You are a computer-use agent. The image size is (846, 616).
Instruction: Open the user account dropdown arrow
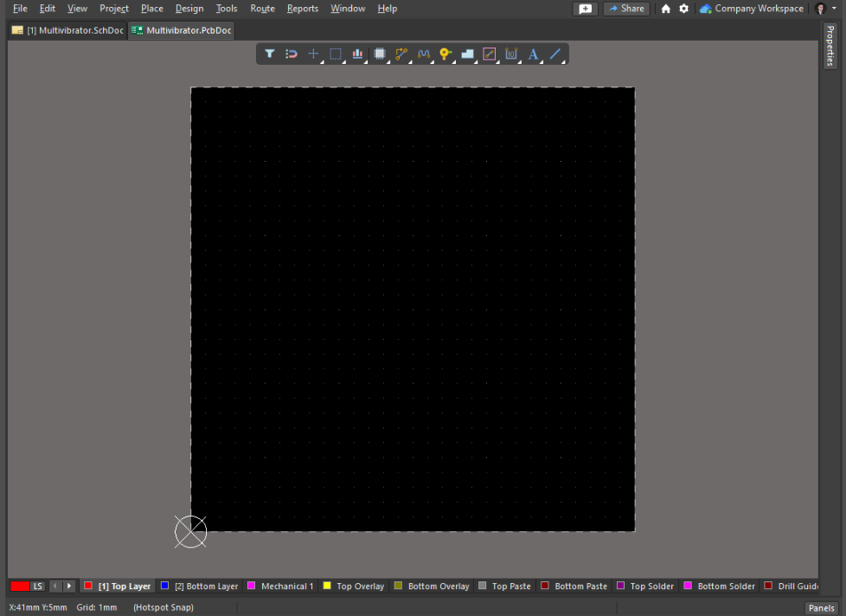(832, 8)
